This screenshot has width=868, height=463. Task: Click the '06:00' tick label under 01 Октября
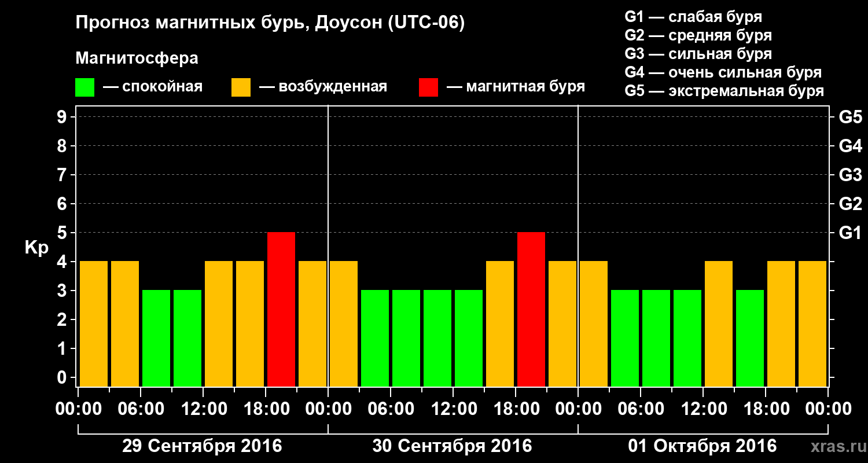(641, 409)
